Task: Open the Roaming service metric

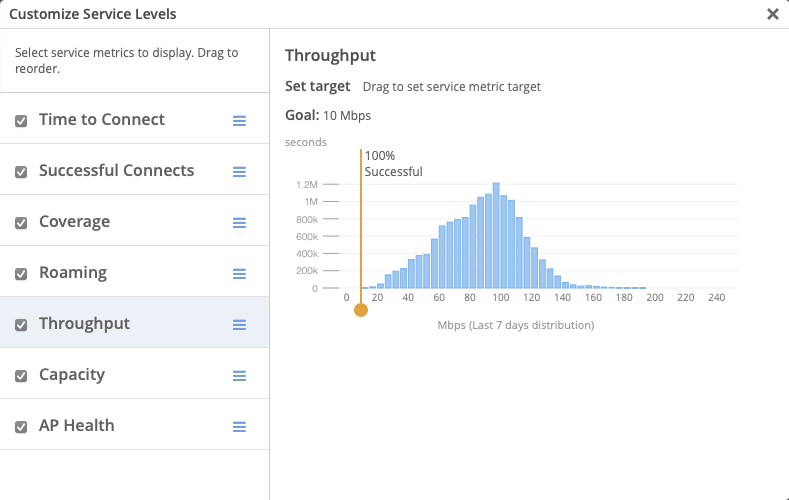Action: pyautogui.click(x=73, y=273)
